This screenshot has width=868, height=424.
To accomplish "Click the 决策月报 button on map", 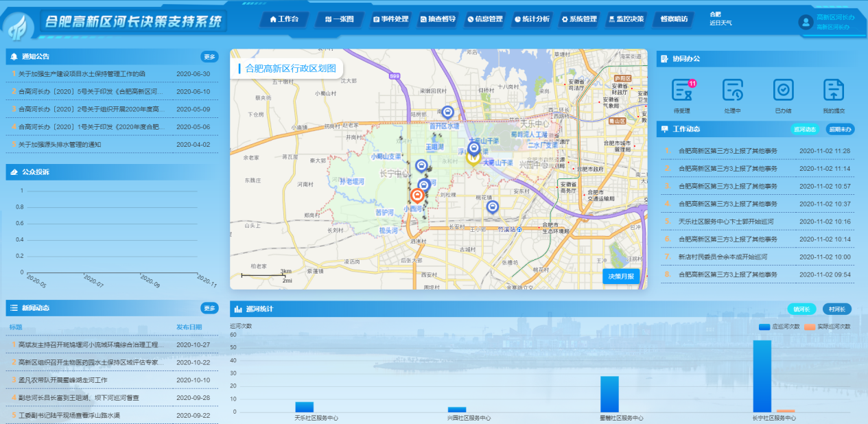I will tap(621, 276).
